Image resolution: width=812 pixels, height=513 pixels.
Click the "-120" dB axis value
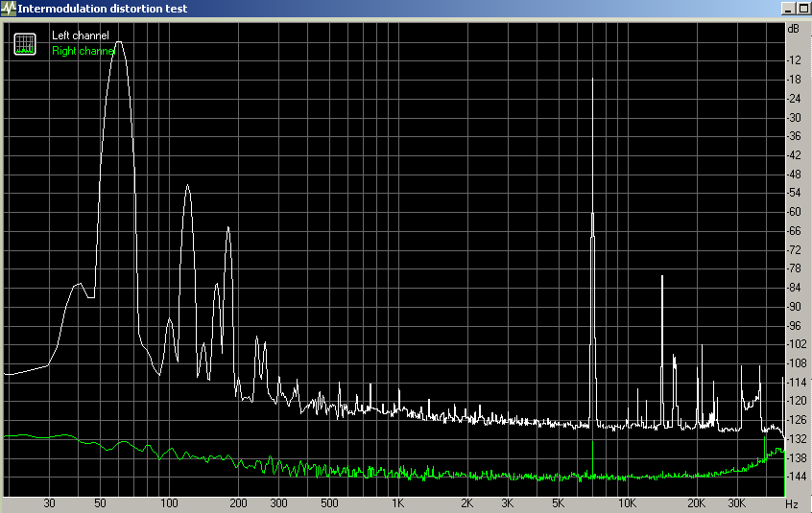[796, 401]
